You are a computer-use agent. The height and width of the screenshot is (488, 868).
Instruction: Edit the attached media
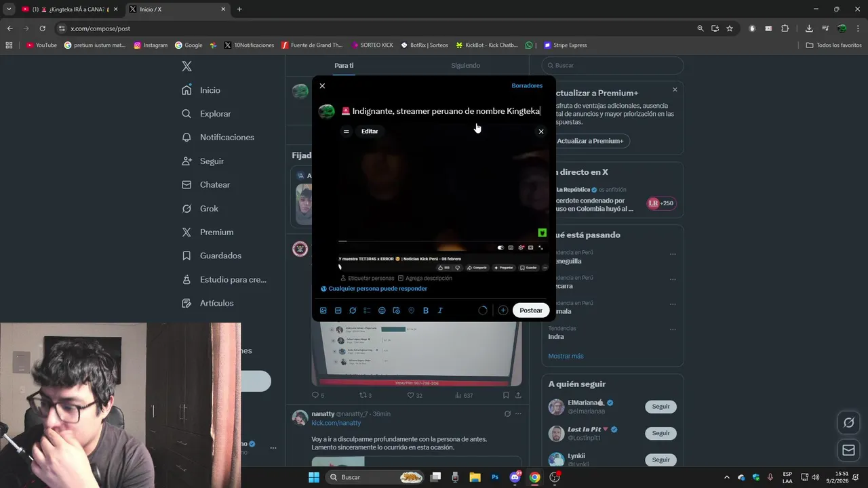(x=370, y=131)
